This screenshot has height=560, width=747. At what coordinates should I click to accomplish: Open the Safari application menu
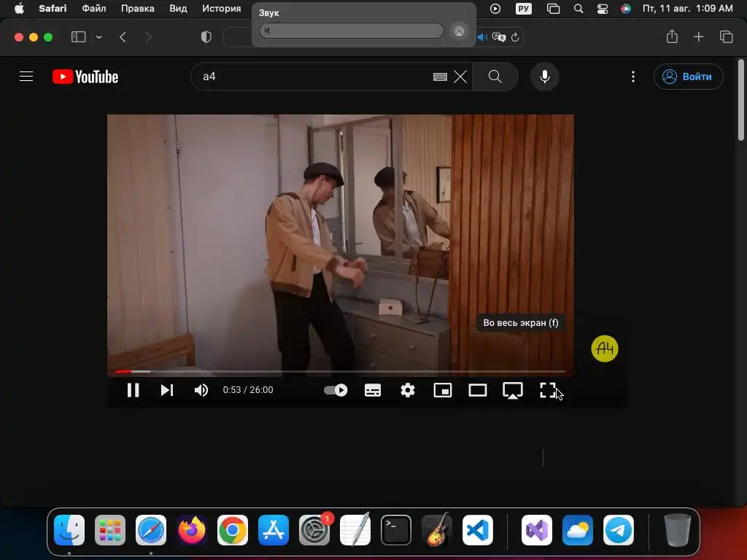click(53, 9)
